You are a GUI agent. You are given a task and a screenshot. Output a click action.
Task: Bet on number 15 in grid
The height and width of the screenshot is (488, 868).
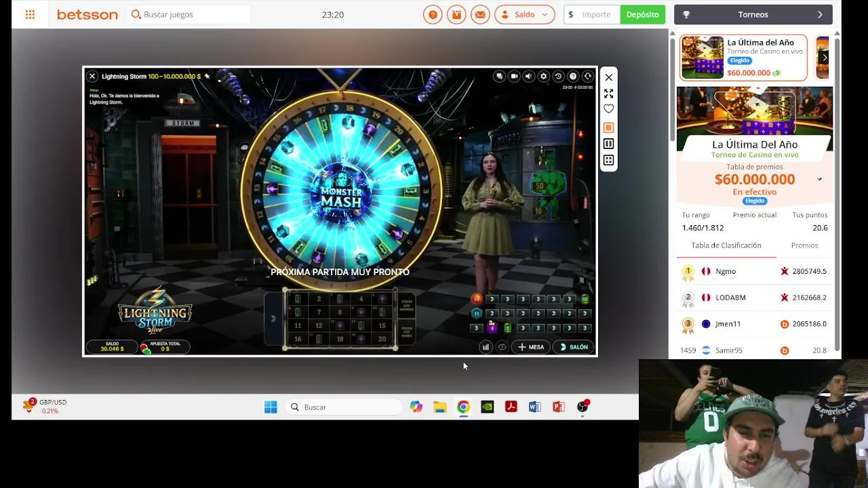[x=382, y=326]
